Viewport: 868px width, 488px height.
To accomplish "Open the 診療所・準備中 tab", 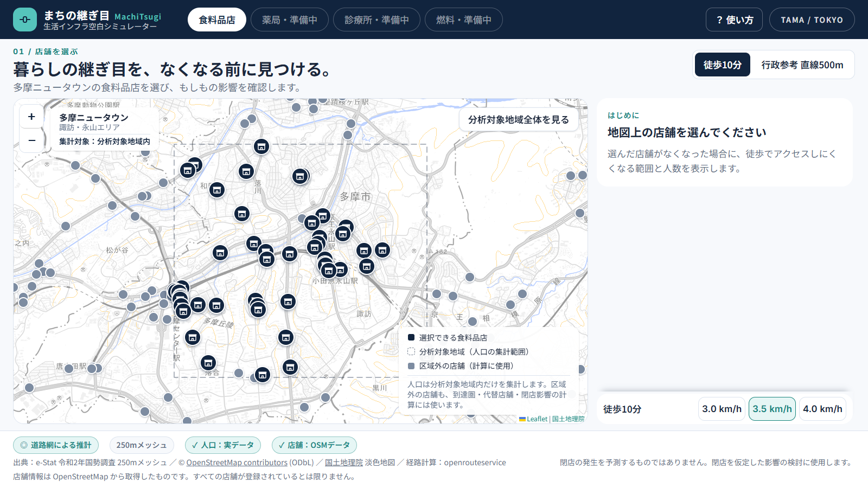I will click(x=376, y=20).
